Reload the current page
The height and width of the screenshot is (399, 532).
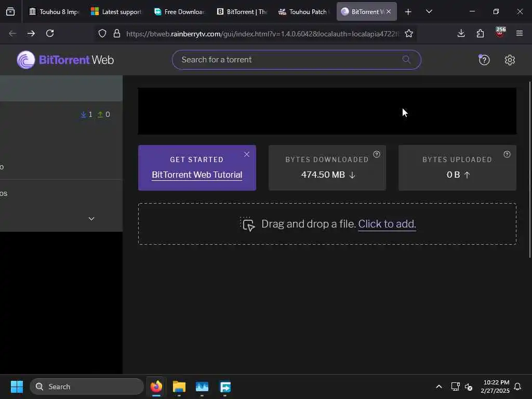coord(50,33)
